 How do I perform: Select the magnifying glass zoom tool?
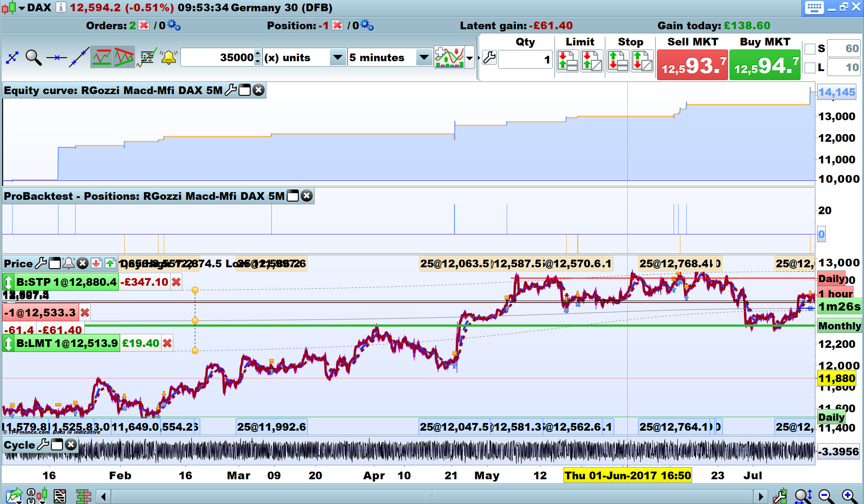33,58
